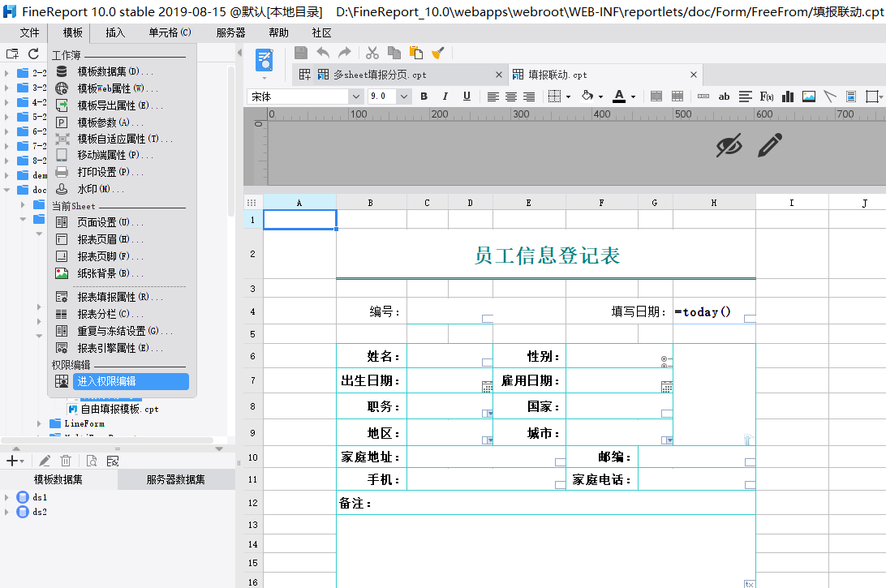Align cell text right

(x=529, y=97)
